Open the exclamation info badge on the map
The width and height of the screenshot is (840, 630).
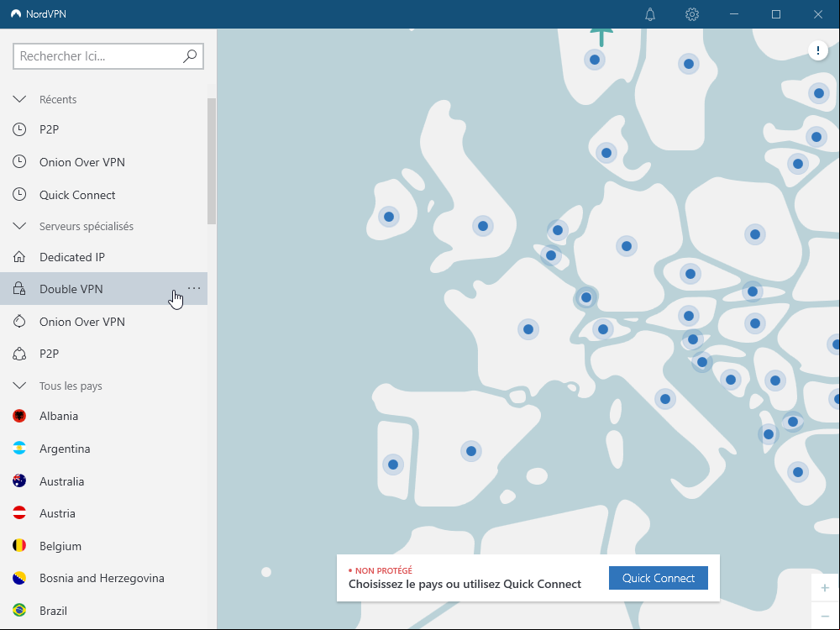(818, 51)
